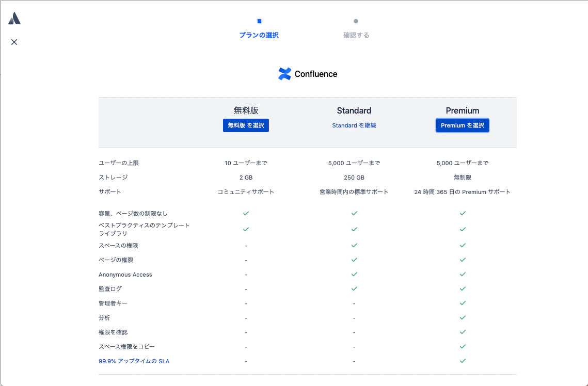Click Premium checkmark for 分析
Image resolution: width=588 pixels, height=386 pixels.
click(463, 317)
